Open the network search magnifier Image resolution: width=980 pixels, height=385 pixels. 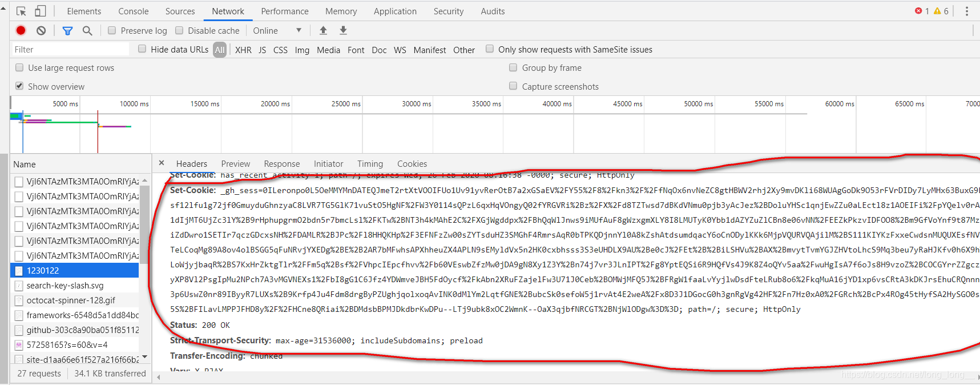pos(87,31)
